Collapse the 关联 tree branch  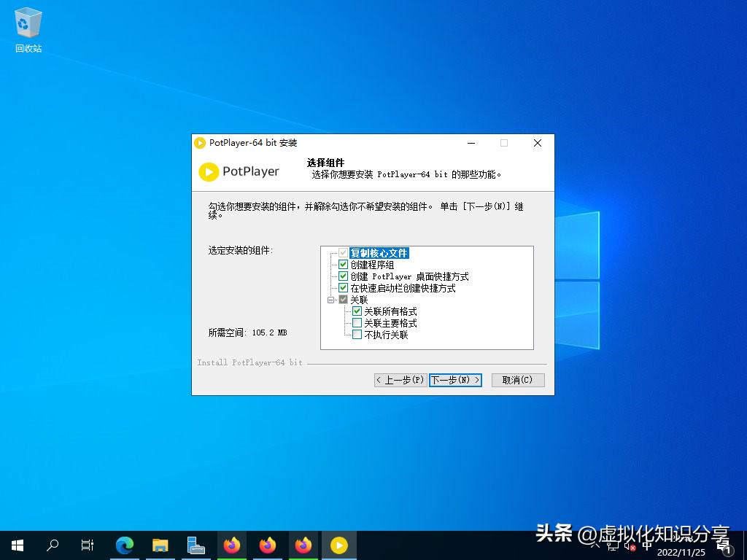tap(332, 299)
